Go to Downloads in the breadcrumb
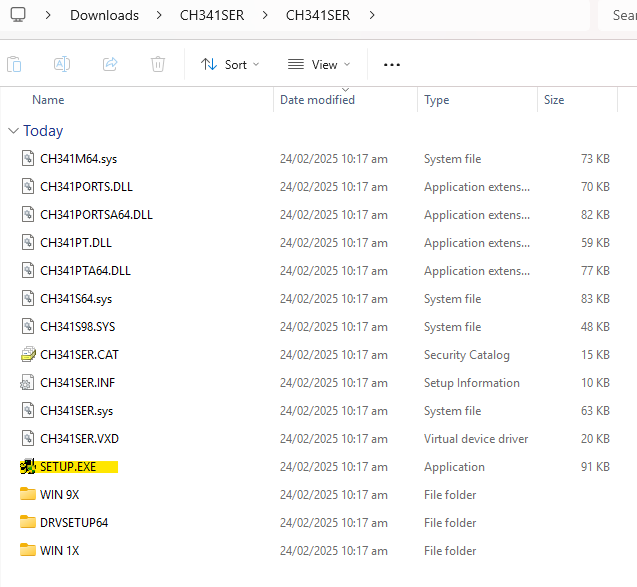The image size is (637, 587). tap(104, 15)
